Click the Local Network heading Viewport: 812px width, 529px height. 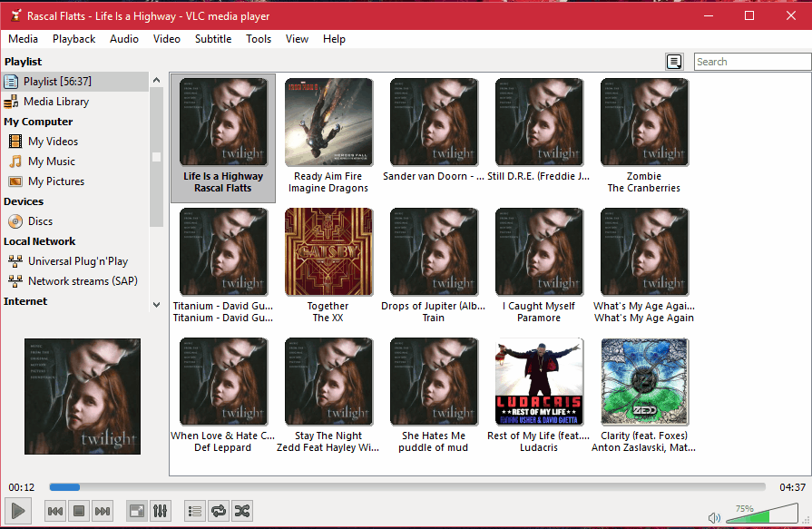click(40, 241)
